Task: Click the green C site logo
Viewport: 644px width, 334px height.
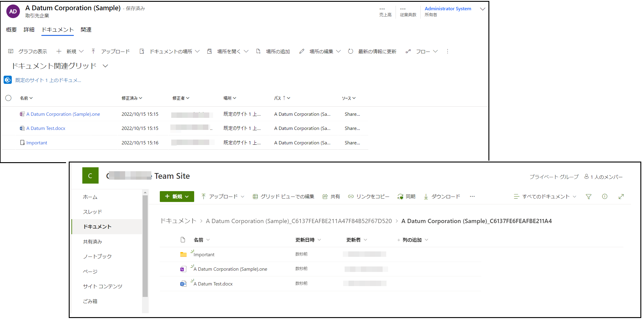Action: click(90, 175)
